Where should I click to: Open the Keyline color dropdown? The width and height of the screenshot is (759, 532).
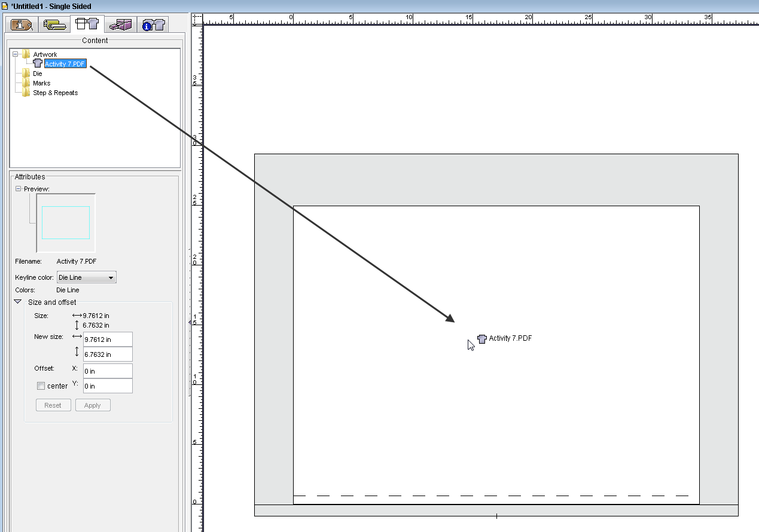(86, 277)
